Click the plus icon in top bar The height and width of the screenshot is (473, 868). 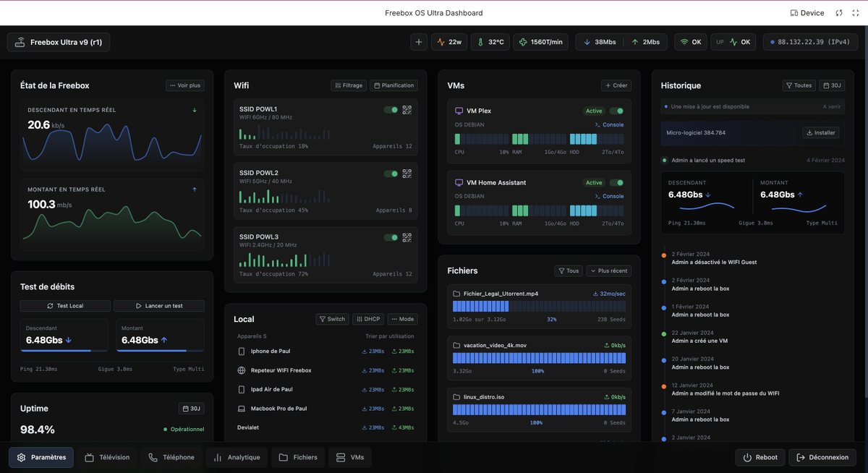click(419, 42)
